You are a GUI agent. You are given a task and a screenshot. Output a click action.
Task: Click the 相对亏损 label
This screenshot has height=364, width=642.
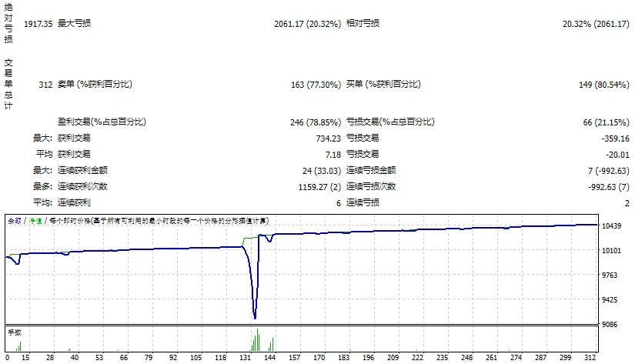(x=363, y=23)
